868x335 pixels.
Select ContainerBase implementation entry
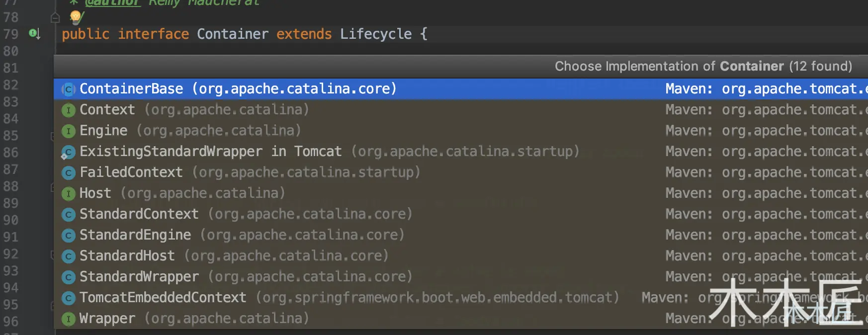point(238,89)
